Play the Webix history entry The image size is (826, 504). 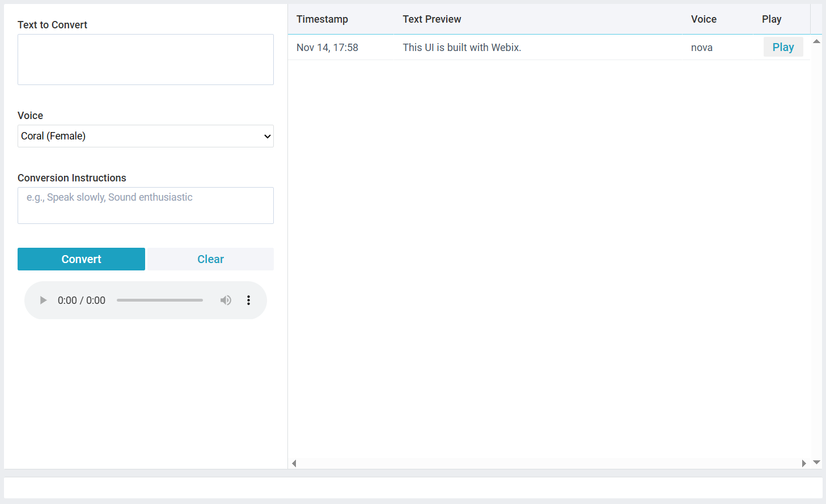(783, 47)
